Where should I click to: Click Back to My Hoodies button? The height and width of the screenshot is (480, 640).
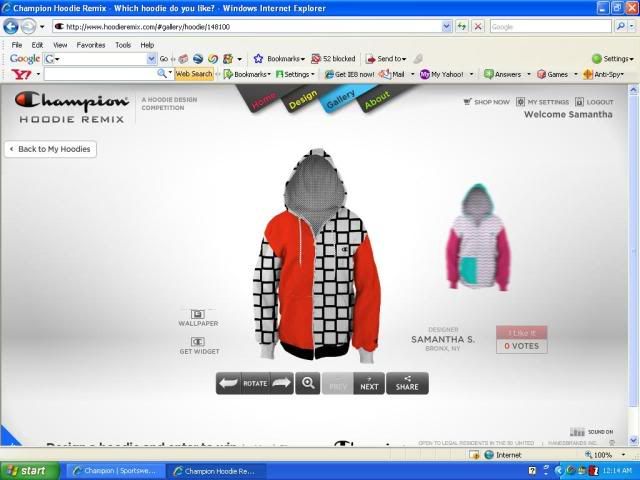point(51,149)
